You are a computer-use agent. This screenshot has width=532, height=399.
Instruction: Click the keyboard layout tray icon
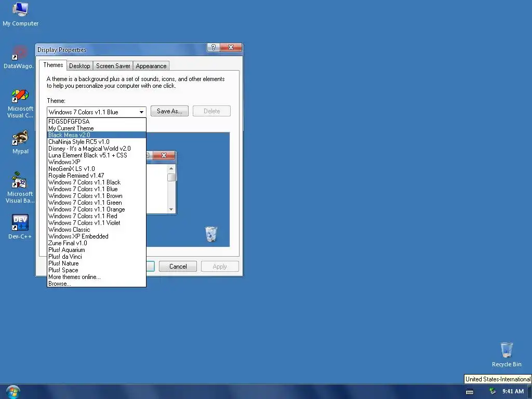[470, 392]
